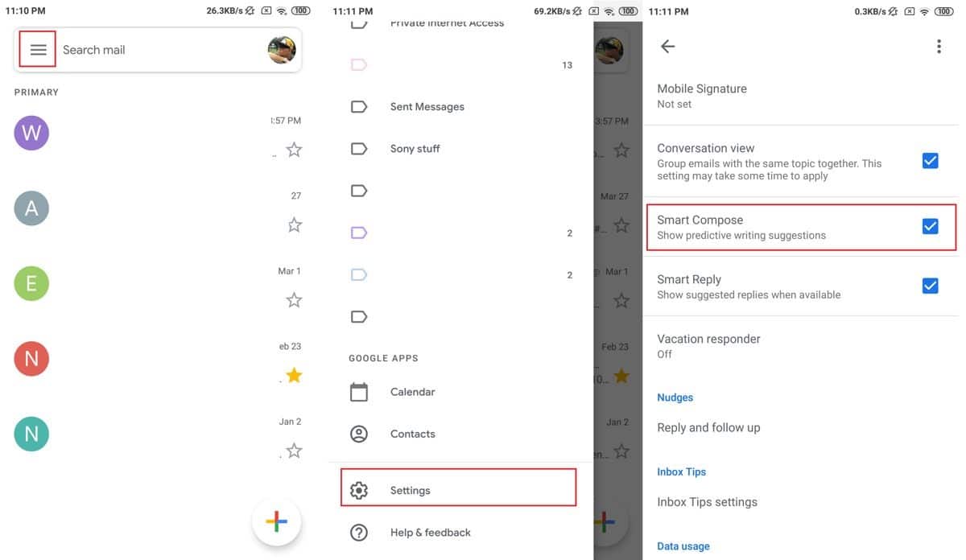Open the three-dot overflow menu
This screenshot has width=966, height=560.
click(939, 47)
